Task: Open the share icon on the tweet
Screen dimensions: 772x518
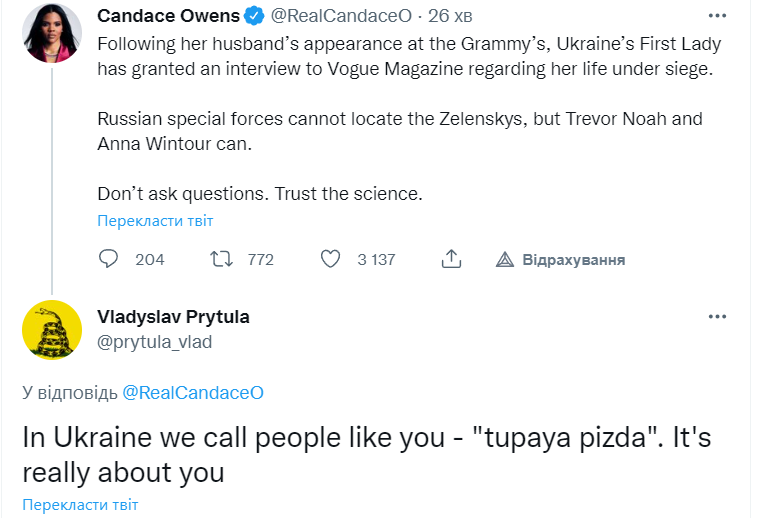Action: tap(451, 260)
